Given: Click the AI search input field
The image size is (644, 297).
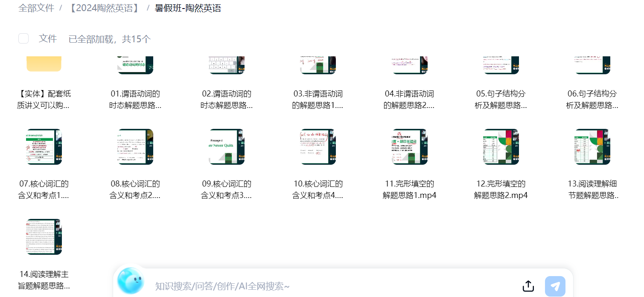Looking at the screenshot, I should 299,286.
